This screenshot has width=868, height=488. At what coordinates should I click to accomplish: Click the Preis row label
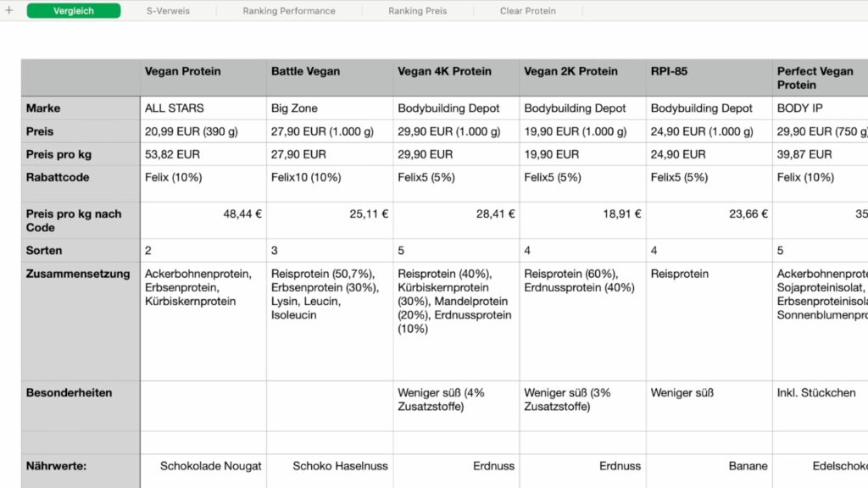pos(81,131)
